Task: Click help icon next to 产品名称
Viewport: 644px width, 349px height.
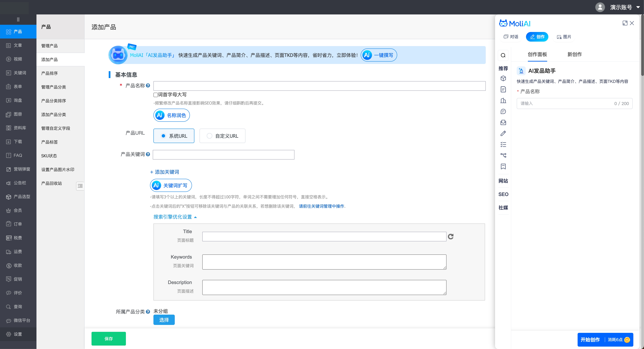Action: 148,86
